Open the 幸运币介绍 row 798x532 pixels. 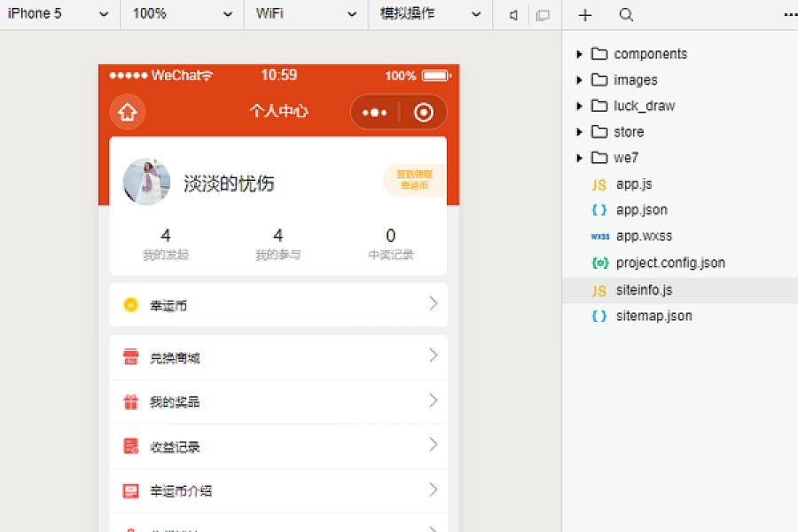[278, 490]
